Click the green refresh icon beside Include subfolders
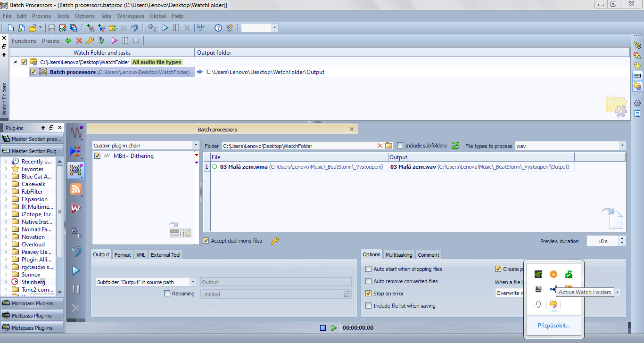This screenshot has height=343, width=644. 455,146
